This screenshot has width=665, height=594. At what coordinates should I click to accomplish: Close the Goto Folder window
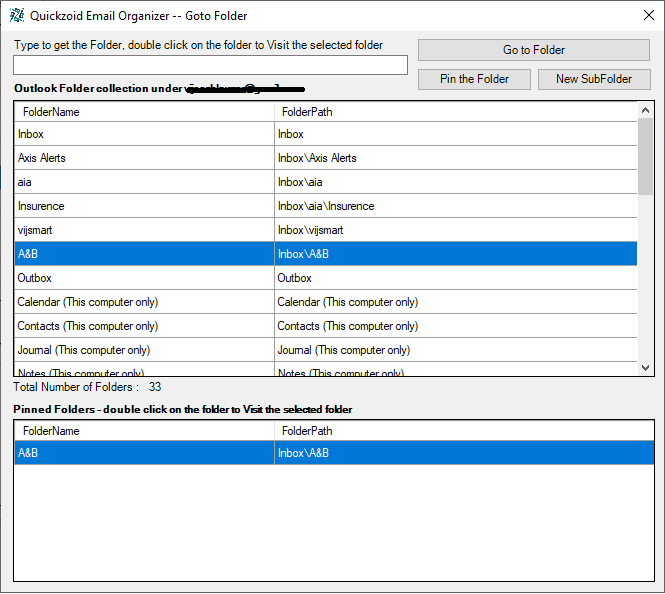click(648, 16)
